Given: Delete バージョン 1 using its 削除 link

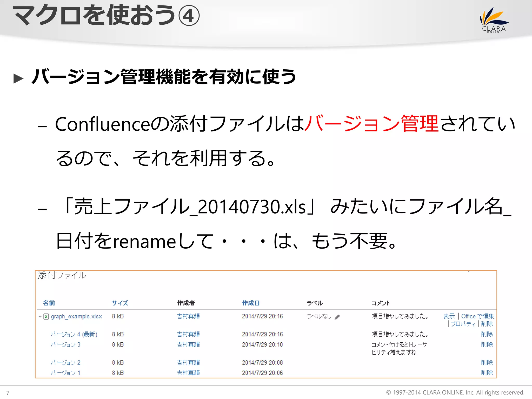Looking at the screenshot, I should point(487,373).
